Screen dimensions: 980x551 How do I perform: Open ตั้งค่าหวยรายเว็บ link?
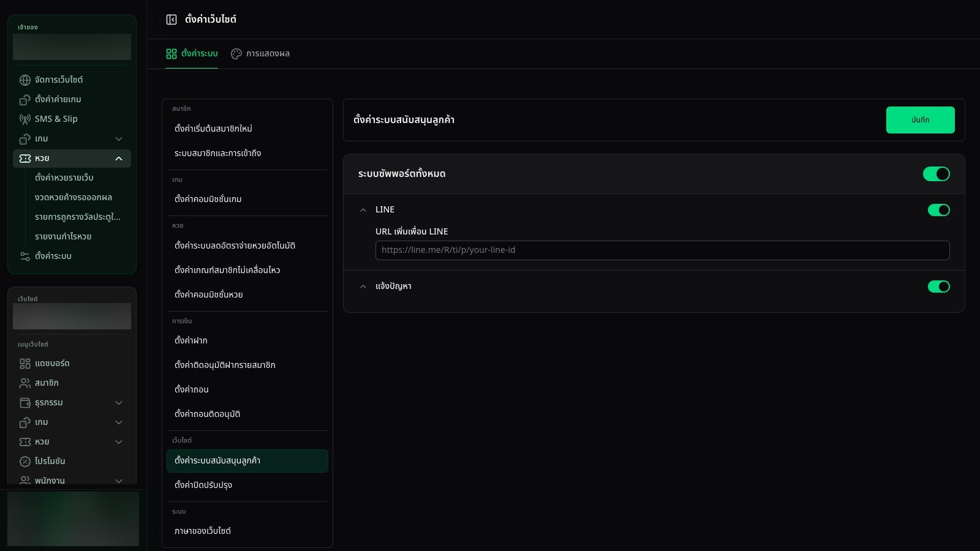pyautogui.click(x=64, y=178)
